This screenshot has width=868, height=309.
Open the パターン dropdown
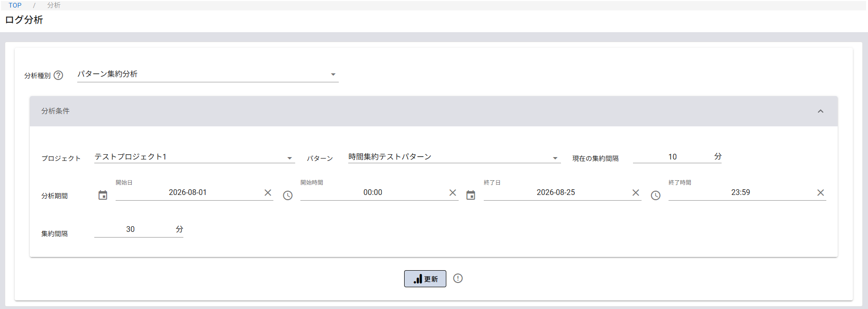coord(454,157)
